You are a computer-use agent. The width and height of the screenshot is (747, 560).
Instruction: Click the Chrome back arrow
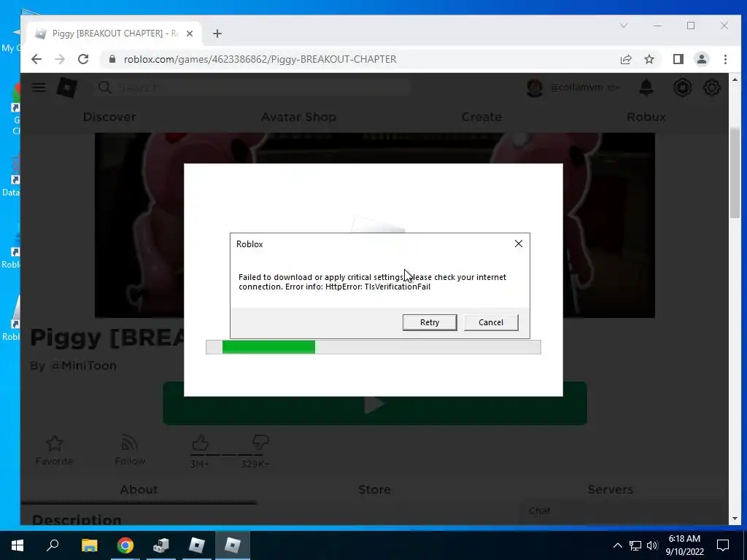[x=36, y=59]
